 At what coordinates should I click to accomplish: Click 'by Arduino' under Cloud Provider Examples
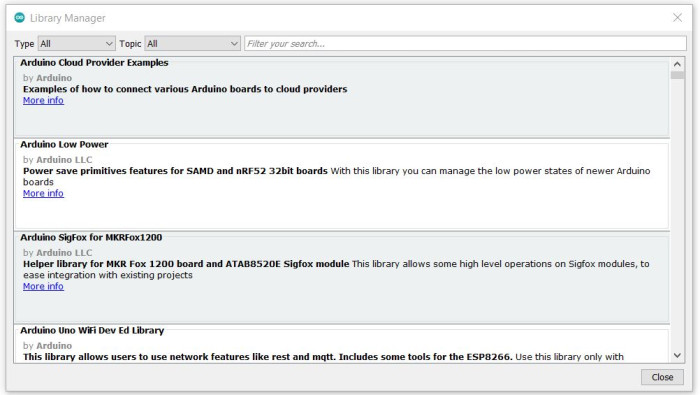47,78
